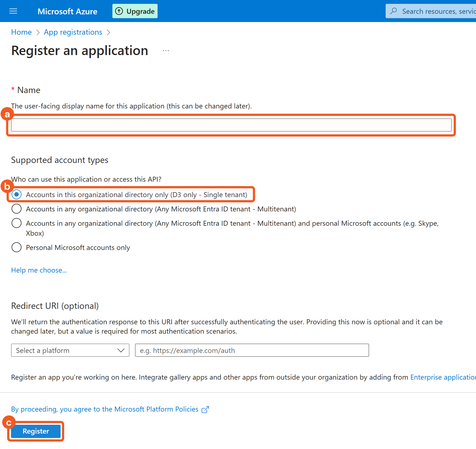Click the Microsoft Azure logo text
The height and width of the screenshot is (449, 476).
pos(67,11)
